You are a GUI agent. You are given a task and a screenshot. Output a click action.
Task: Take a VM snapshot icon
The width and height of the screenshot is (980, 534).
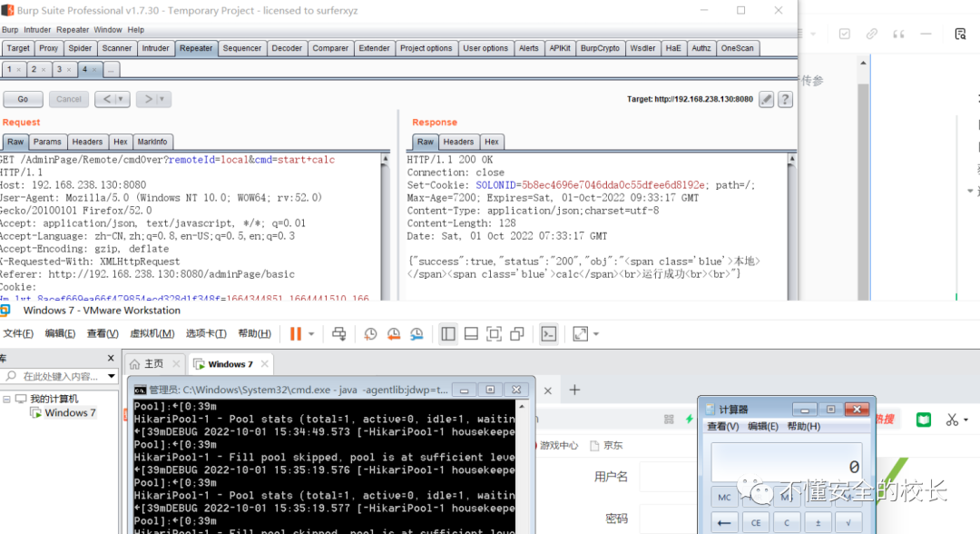coord(370,334)
